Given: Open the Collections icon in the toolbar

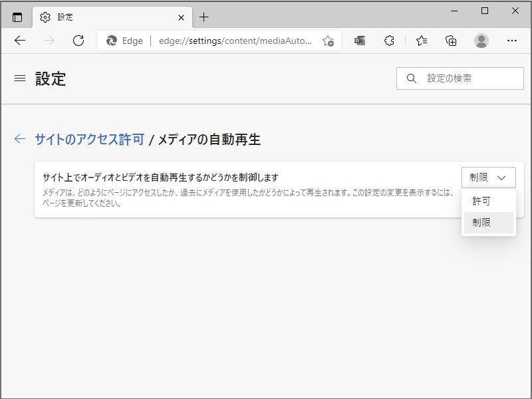Looking at the screenshot, I should pyautogui.click(x=451, y=41).
